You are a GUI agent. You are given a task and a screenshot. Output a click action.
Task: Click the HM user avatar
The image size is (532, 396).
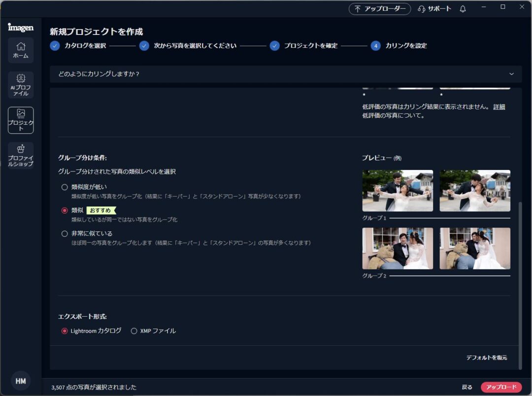(x=21, y=381)
